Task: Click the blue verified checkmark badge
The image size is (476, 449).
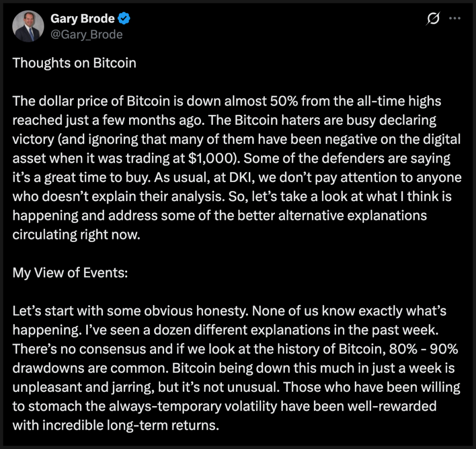Action: coord(124,19)
